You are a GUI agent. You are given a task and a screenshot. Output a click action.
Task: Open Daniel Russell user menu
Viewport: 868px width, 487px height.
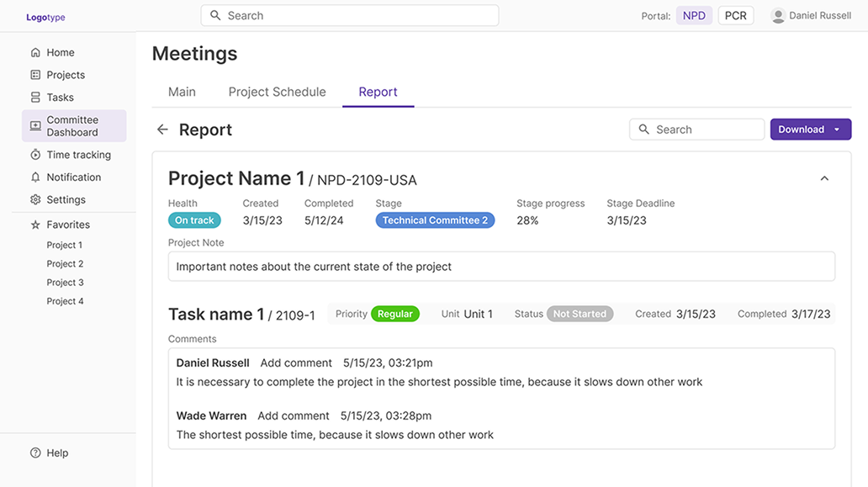[811, 16]
